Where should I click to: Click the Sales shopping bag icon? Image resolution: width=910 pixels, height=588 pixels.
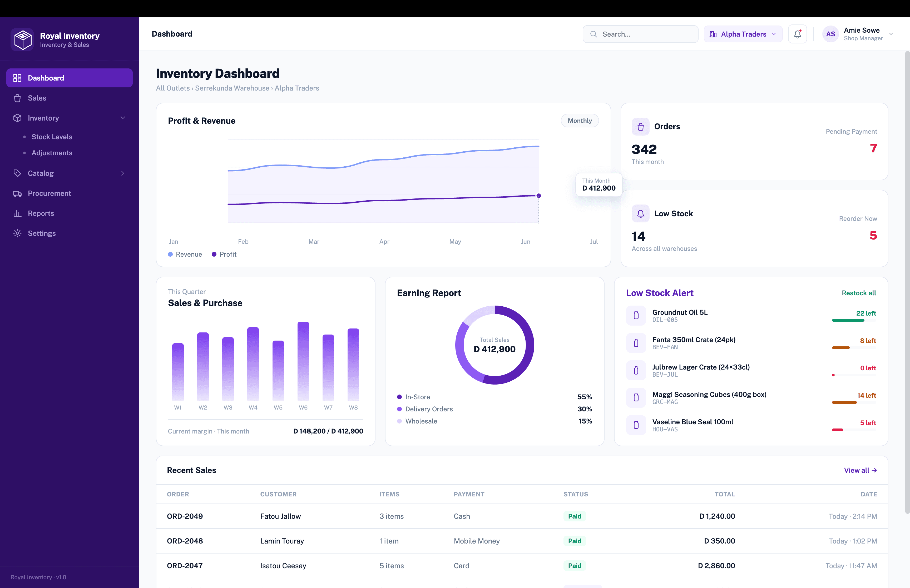pyautogui.click(x=17, y=98)
